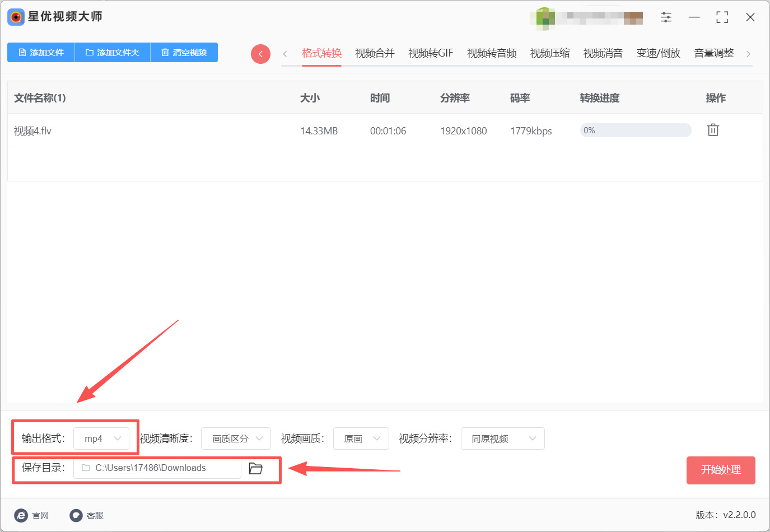Click the save directory path field
Screen dimensions: 770x532
click(157, 468)
